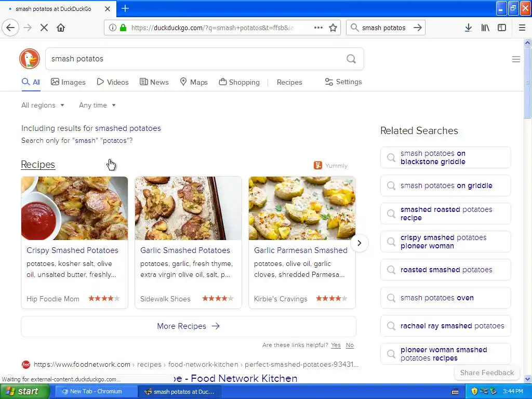Open the Hip Foodie Mom recipe photo
This screenshot has height=399, width=532.
tap(74, 208)
